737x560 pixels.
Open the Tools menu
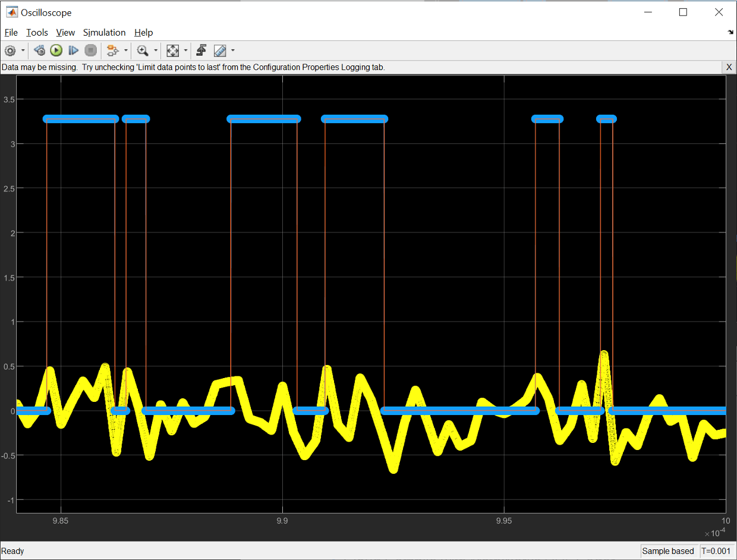click(37, 33)
